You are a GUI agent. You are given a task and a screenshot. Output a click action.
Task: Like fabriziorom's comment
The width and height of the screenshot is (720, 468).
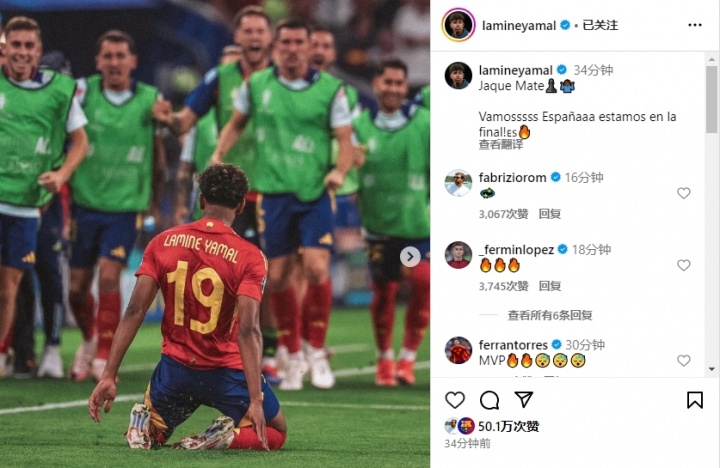[x=684, y=193]
